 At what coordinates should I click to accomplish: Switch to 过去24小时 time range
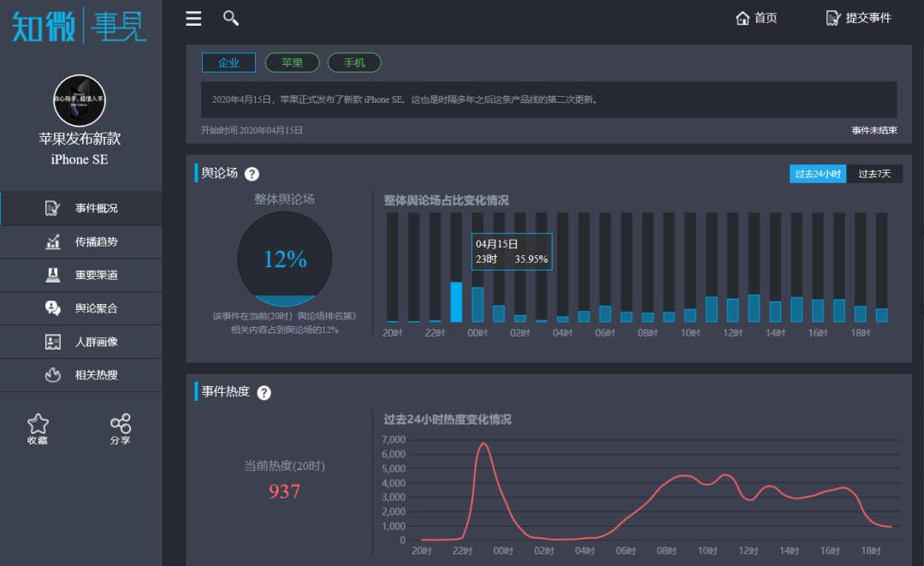coord(818,174)
